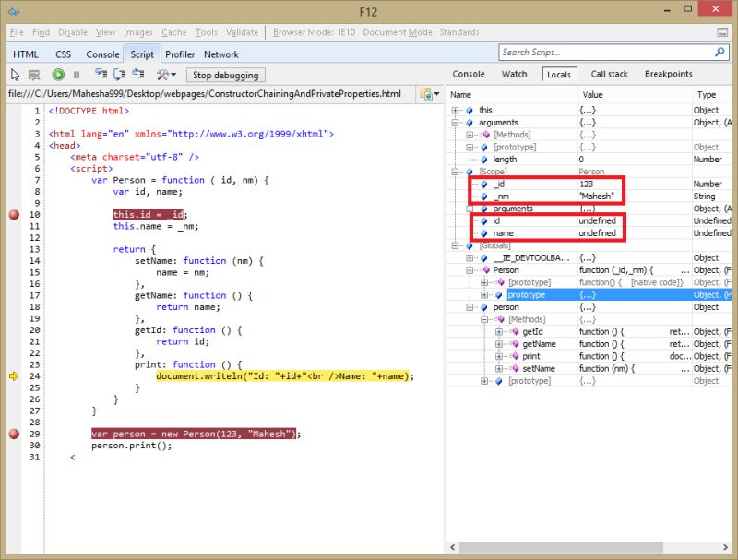Toggle the breakpoint on line 10
Image resolution: width=738 pixels, height=560 pixels.
(x=14, y=214)
